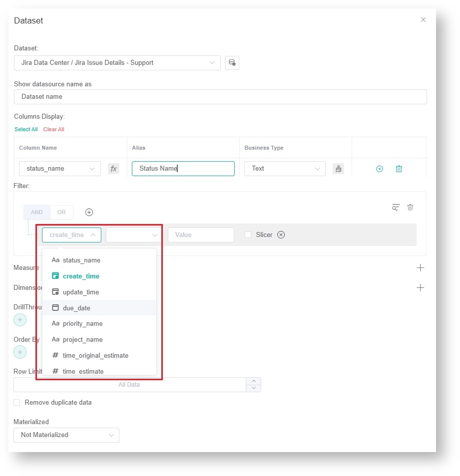This screenshot has height=476, width=460.
Task: Add a new column row with plus icon
Action: click(x=379, y=169)
